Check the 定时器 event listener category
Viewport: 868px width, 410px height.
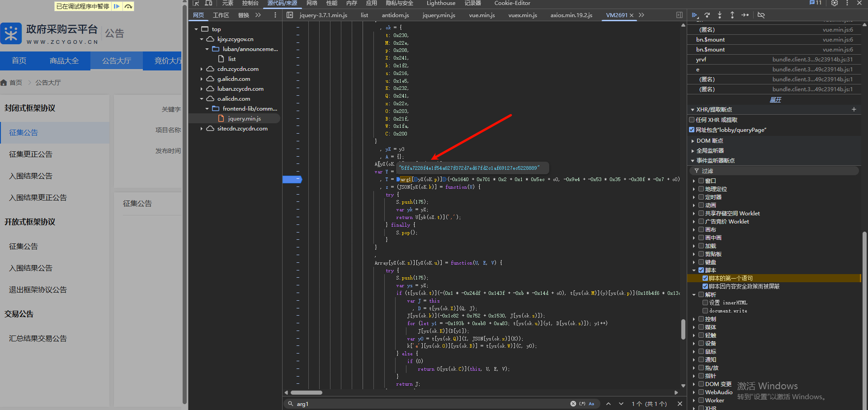point(701,197)
